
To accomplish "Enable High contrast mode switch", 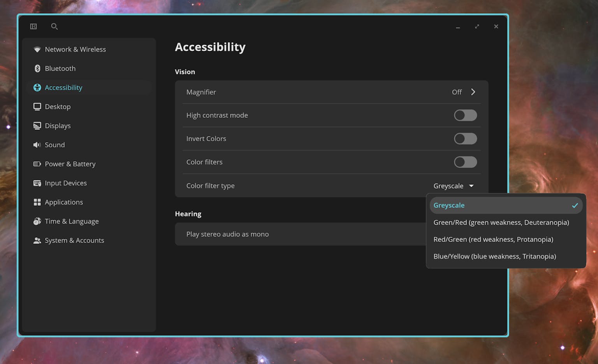I will coord(465,115).
